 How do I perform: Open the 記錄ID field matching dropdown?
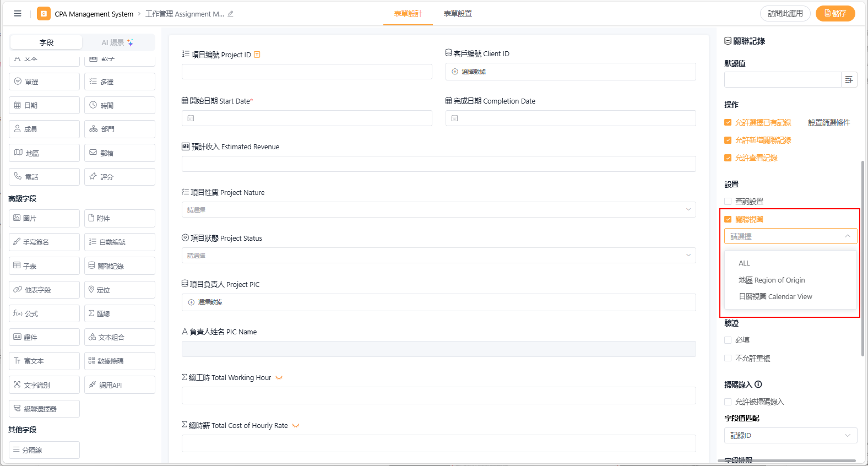(x=790, y=436)
